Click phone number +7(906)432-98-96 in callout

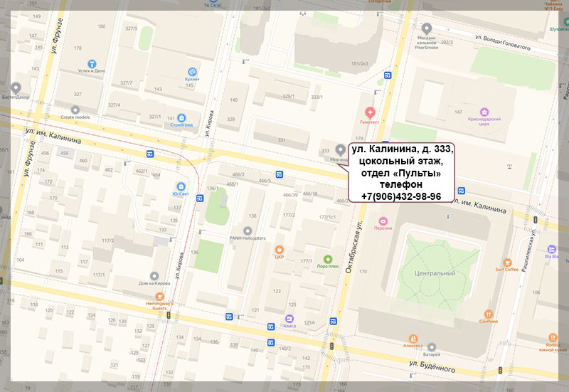pyautogui.click(x=400, y=196)
